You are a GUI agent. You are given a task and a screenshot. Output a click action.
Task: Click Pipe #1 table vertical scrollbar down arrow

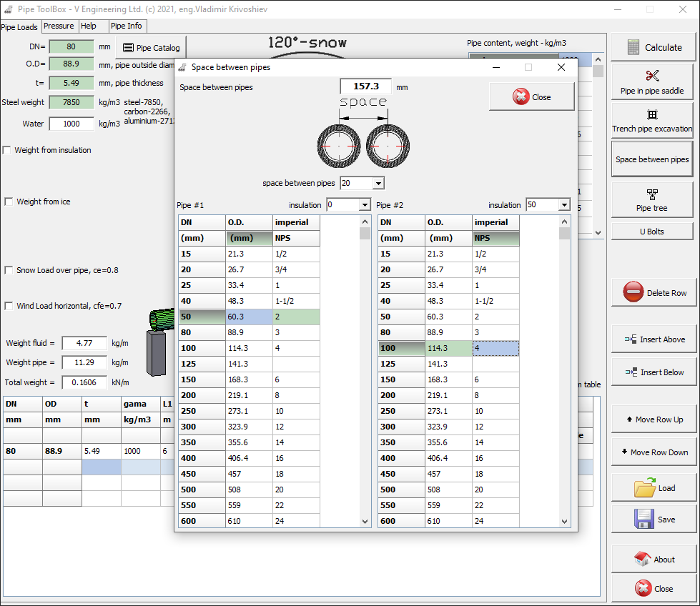(365, 522)
